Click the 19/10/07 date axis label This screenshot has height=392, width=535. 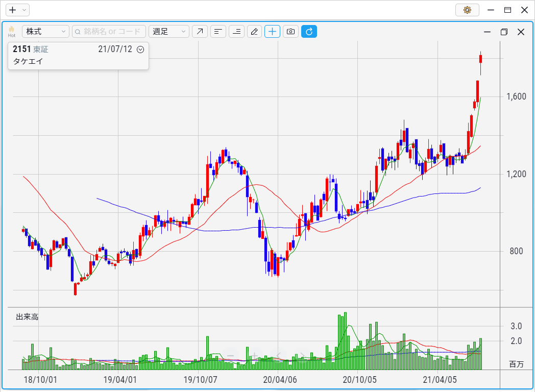coord(200,380)
